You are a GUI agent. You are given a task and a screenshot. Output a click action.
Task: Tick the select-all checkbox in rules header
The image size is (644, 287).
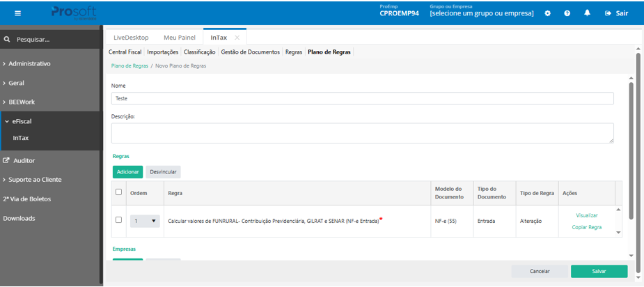tap(118, 192)
